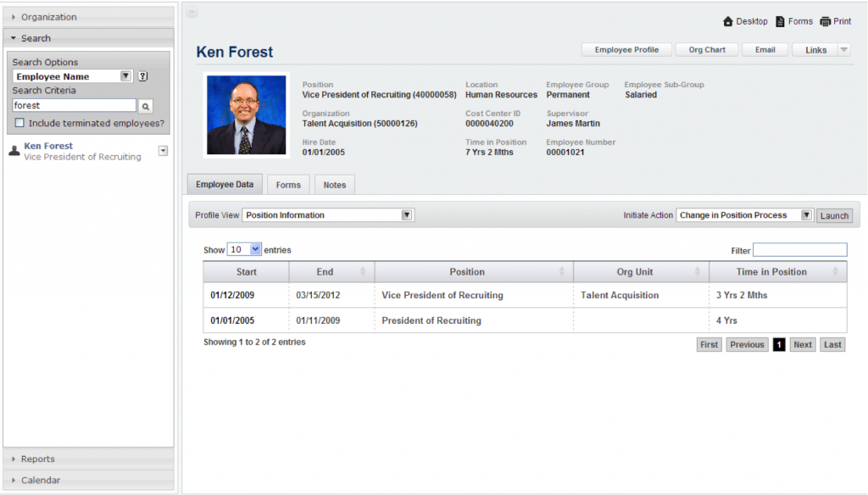This screenshot has height=495, width=868.
Task: Click inside the Filter input field
Action: coord(799,249)
